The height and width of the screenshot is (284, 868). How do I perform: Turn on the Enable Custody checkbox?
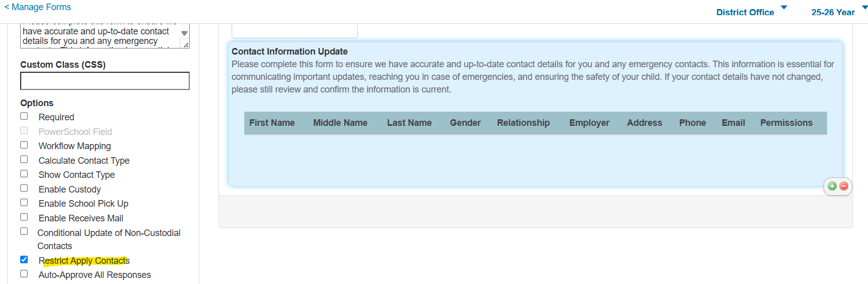(x=24, y=188)
